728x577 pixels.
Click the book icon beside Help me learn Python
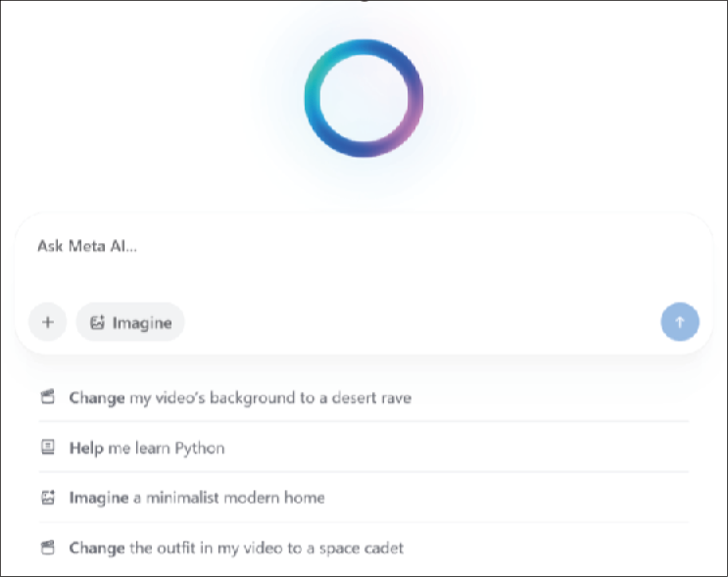tap(47, 448)
